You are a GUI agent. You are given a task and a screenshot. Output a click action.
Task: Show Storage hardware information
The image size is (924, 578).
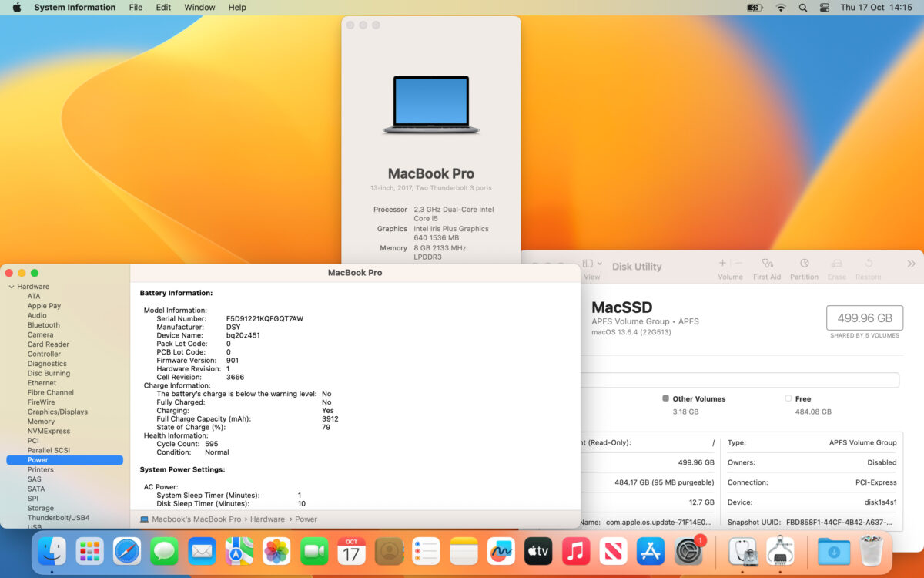point(40,508)
